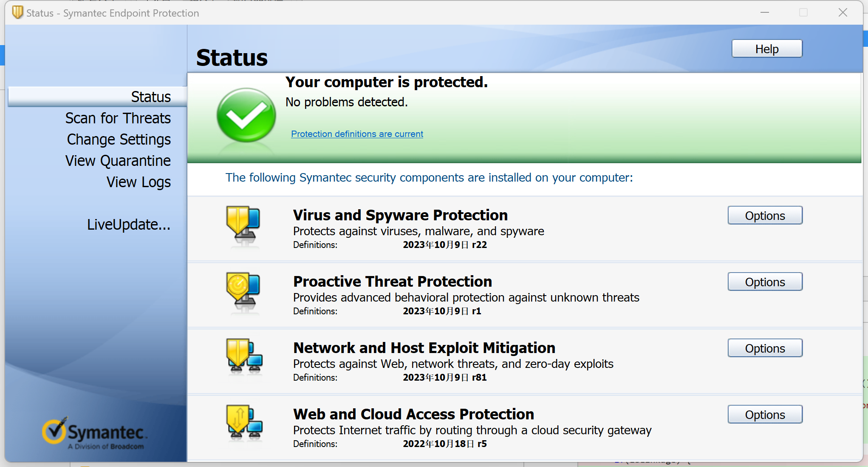Open Options for Network and Host Exploit Mitigation
Viewport: 868px width, 467px height.
pyautogui.click(x=765, y=348)
